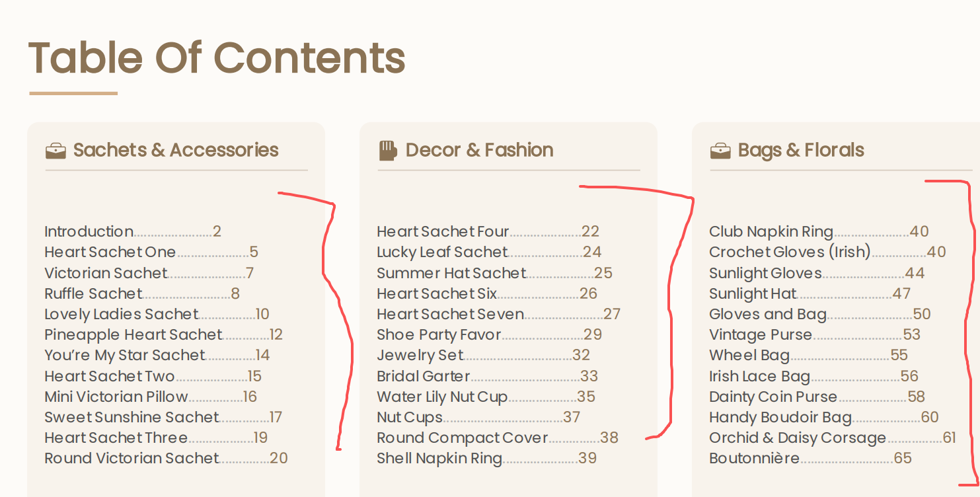Open the Shoe Party Favor entry
Image resolution: width=980 pixels, height=497 pixels.
tap(490, 334)
